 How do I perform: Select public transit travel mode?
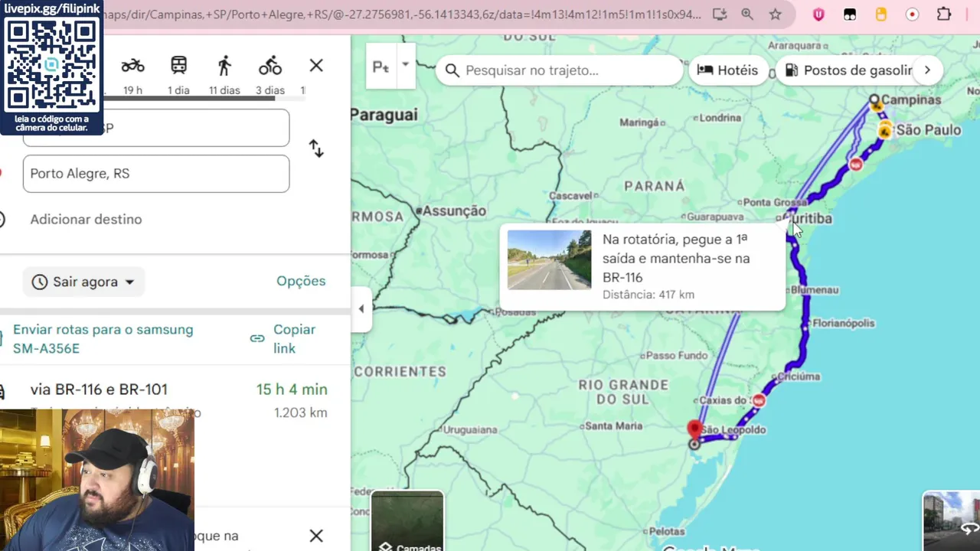click(x=178, y=66)
